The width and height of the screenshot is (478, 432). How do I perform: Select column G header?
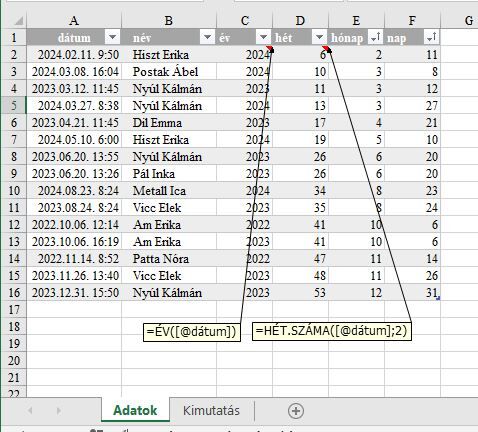pyautogui.click(x=459, y=21)
